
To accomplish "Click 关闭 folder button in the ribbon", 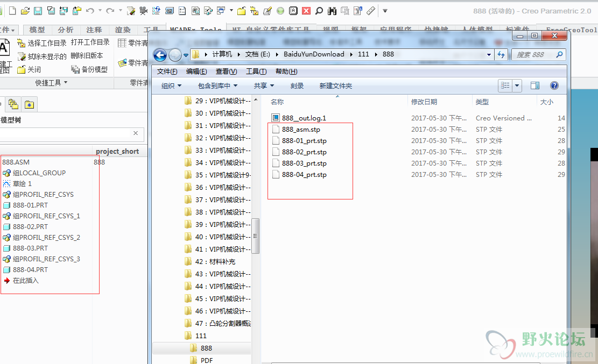I will pyautogui.click(x=29, y=69).
